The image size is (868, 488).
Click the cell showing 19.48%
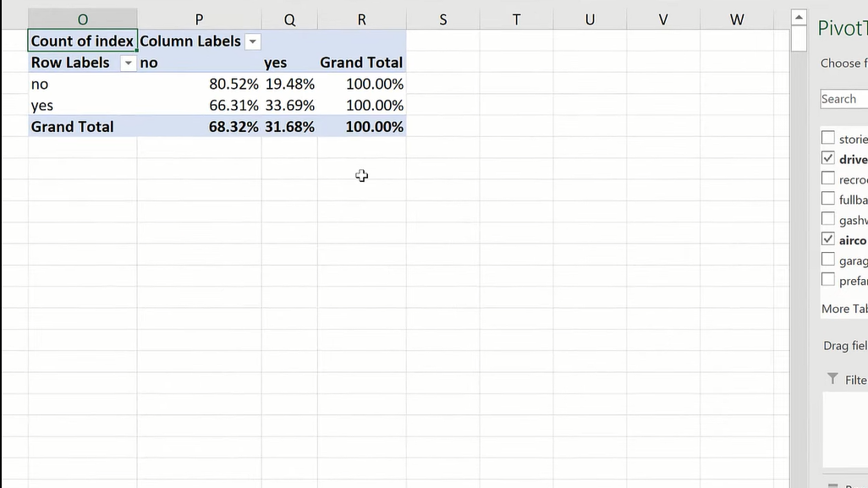coord(289,84)
